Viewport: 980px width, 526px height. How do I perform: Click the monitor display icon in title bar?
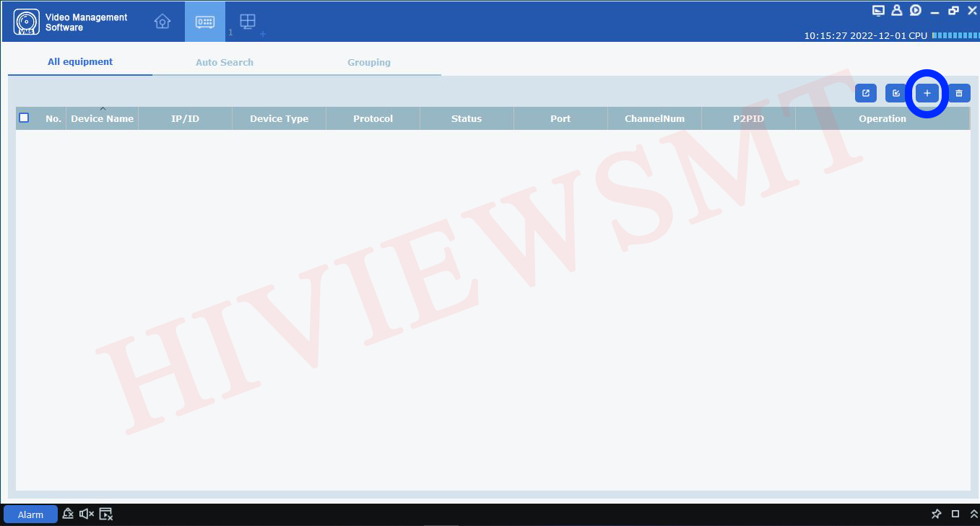tap(878, 10)
